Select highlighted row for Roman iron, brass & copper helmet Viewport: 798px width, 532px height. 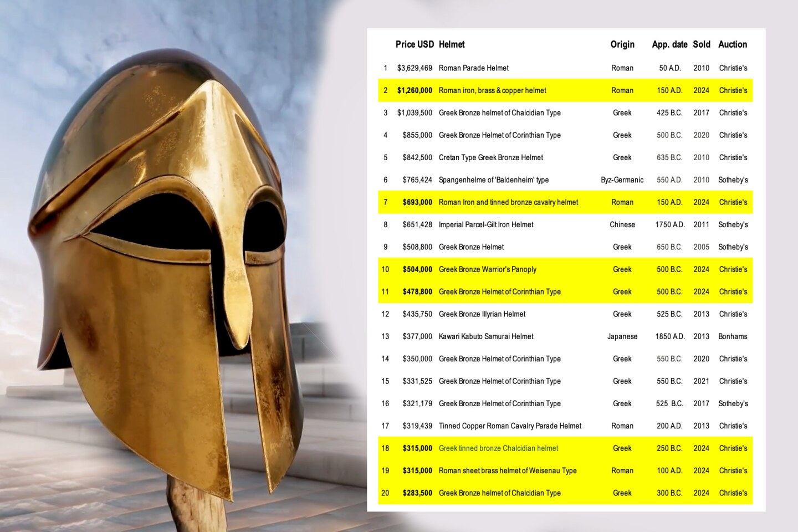tap(492, 90)
